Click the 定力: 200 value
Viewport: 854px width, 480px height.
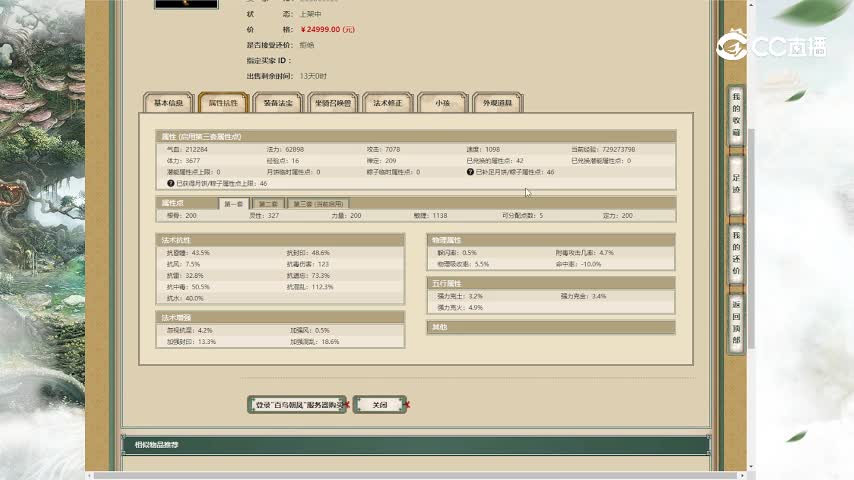click(x=618, y=216)
